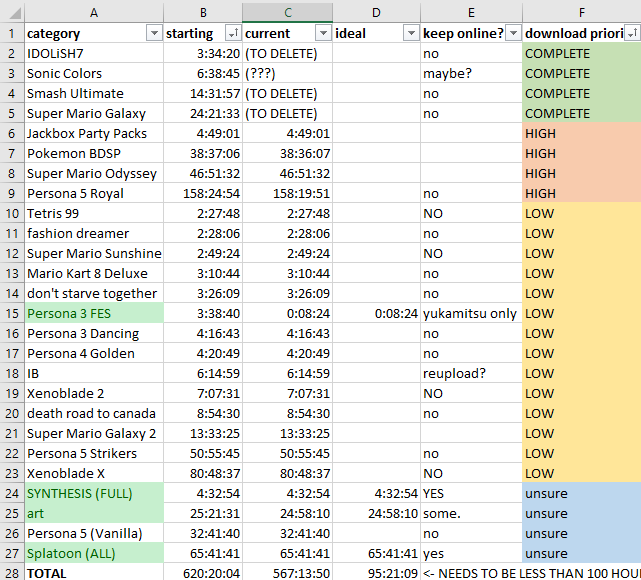Click the maybe? keep online cell

471,74
